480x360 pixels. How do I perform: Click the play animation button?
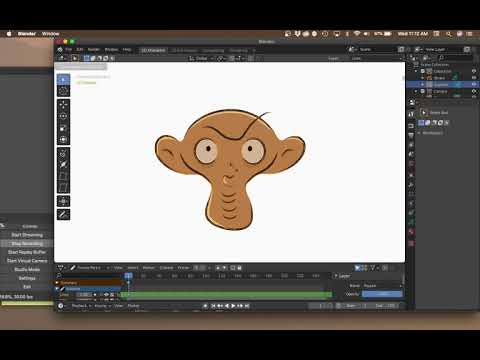[233, 306]
